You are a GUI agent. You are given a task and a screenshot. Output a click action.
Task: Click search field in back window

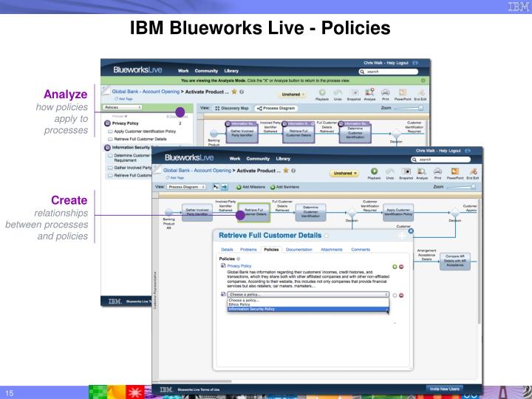pos(389,72)
